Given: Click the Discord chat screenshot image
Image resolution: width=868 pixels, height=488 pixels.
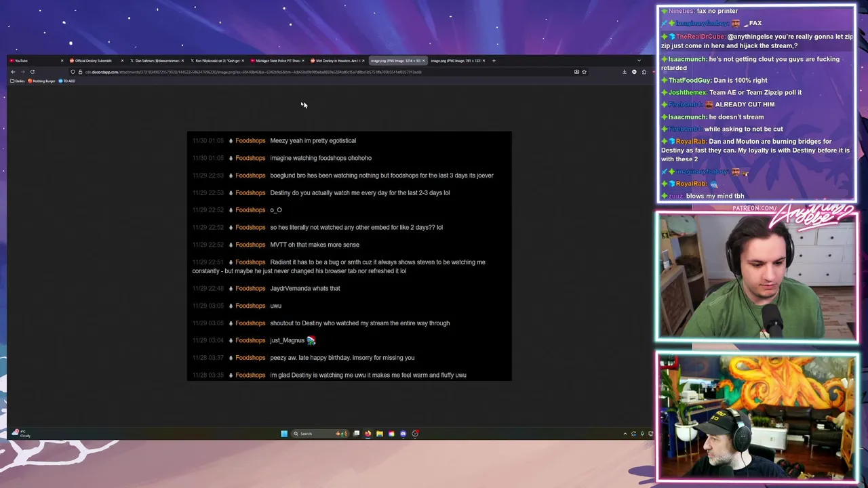Looking at the screenshot, I should [349, 256].
